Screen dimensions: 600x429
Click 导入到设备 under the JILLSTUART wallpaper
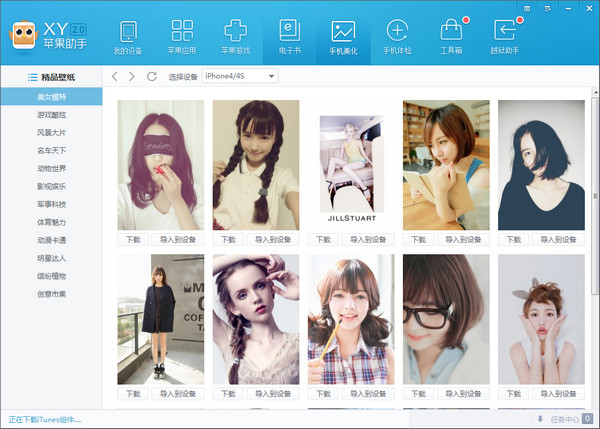368,240
